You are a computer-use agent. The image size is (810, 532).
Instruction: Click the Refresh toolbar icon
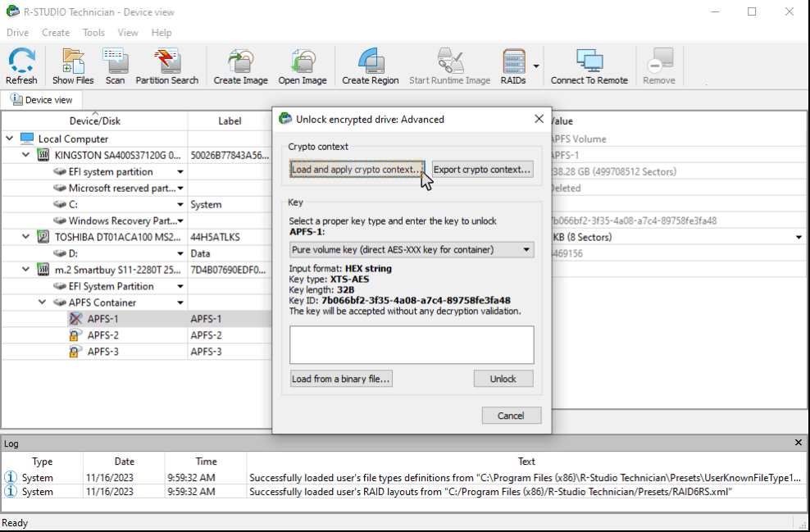click(x=21, y=66)
